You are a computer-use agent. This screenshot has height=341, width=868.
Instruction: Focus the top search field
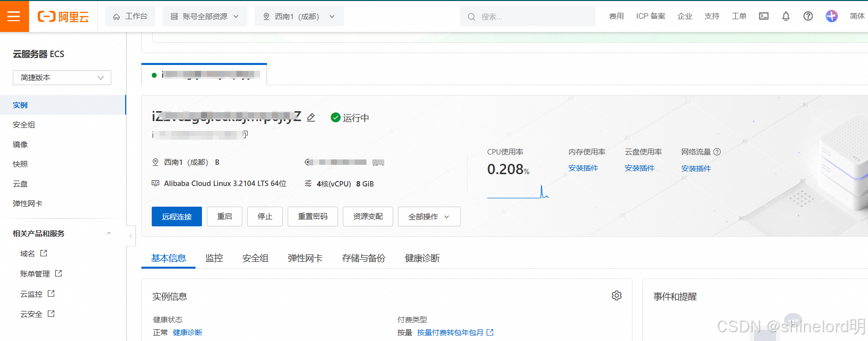pyautogui.click(x=528, y=16)
